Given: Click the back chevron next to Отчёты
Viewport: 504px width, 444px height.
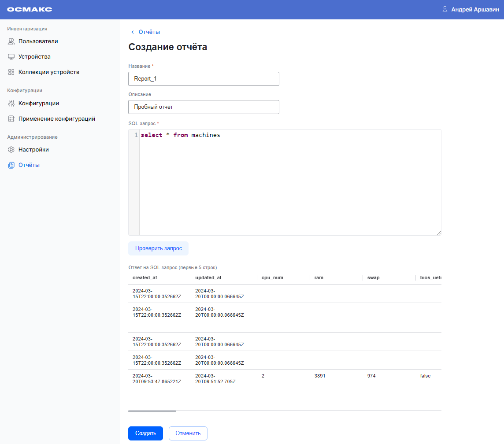Looking at the screenshot, I should (132, 32).
